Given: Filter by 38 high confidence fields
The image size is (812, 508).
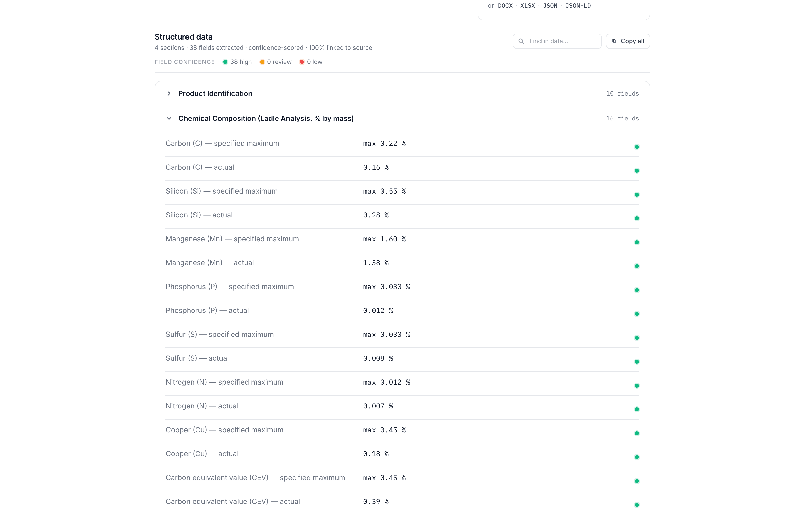Looking at the screenshot, I should pos(237,62).
